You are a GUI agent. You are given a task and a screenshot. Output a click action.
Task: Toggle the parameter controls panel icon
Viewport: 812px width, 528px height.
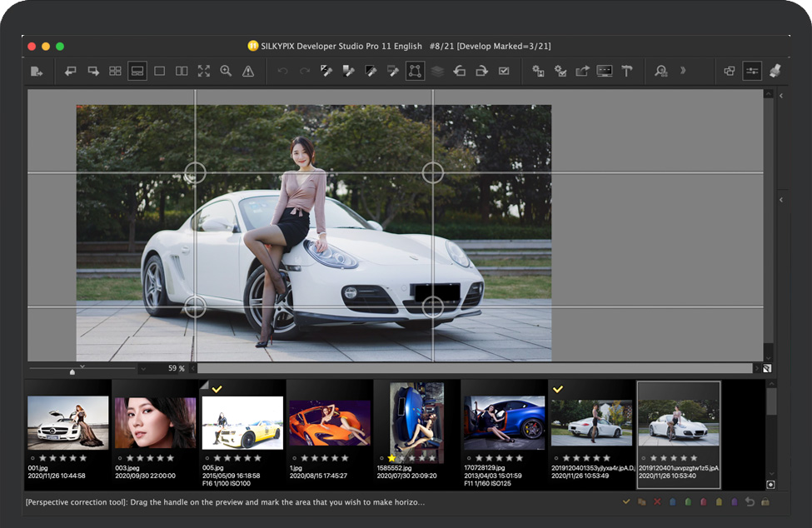(x=752, y=72)
